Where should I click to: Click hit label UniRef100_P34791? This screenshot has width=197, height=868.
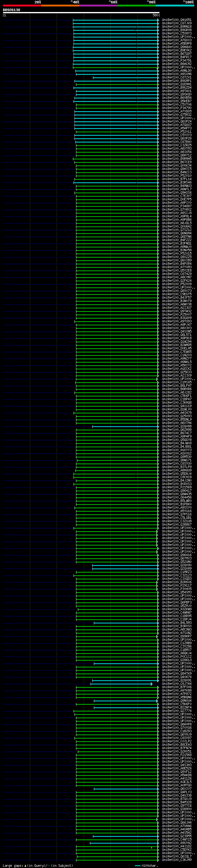pos(176,60)
